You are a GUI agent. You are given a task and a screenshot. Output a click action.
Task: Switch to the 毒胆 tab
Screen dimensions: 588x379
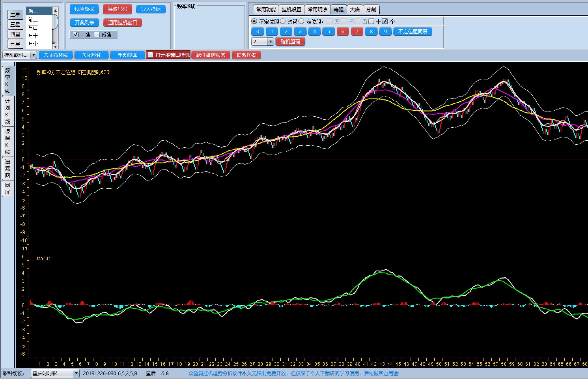point(339,10)
